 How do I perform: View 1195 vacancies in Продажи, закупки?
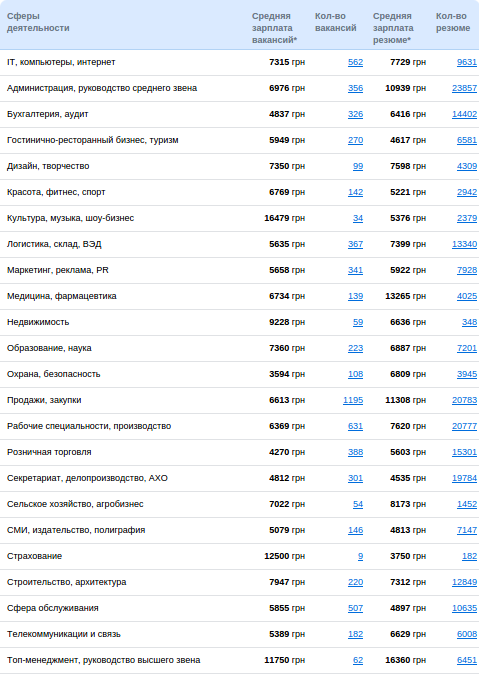353,401
